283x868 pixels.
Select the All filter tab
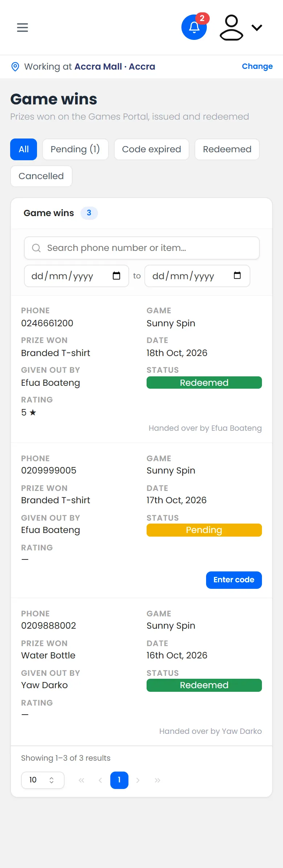point(24,149)
